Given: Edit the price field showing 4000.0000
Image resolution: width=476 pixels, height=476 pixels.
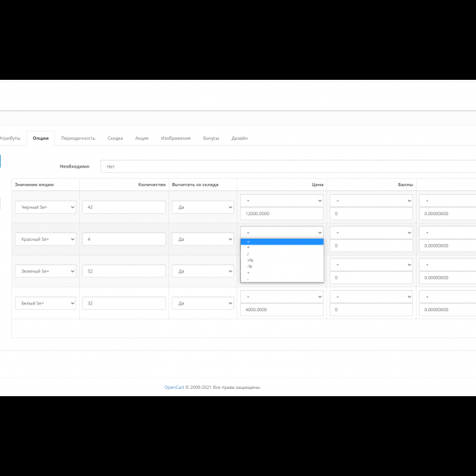Looking at the screenshot, I should (x=282, y=310).
